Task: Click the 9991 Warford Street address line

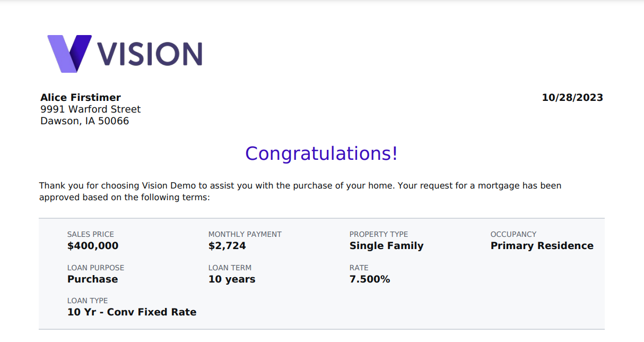Action: tap(91, 109)
